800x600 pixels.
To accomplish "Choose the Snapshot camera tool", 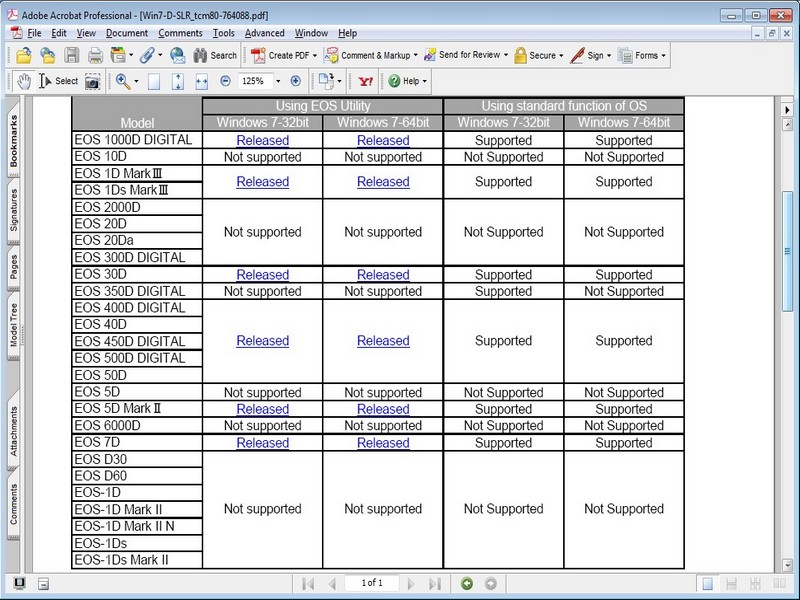I will point(92,81).
